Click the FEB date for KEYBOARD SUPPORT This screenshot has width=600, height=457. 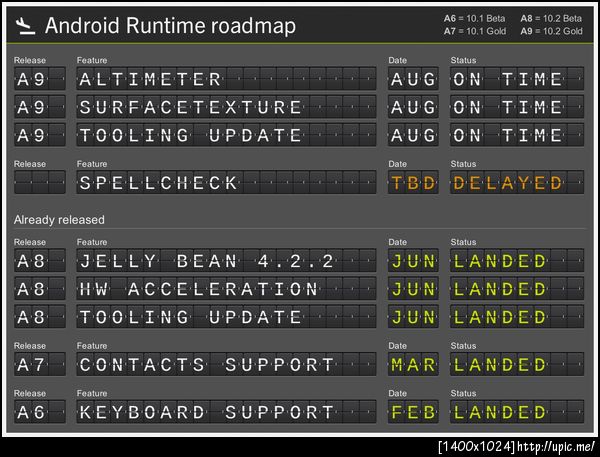(x=413, y=411)
